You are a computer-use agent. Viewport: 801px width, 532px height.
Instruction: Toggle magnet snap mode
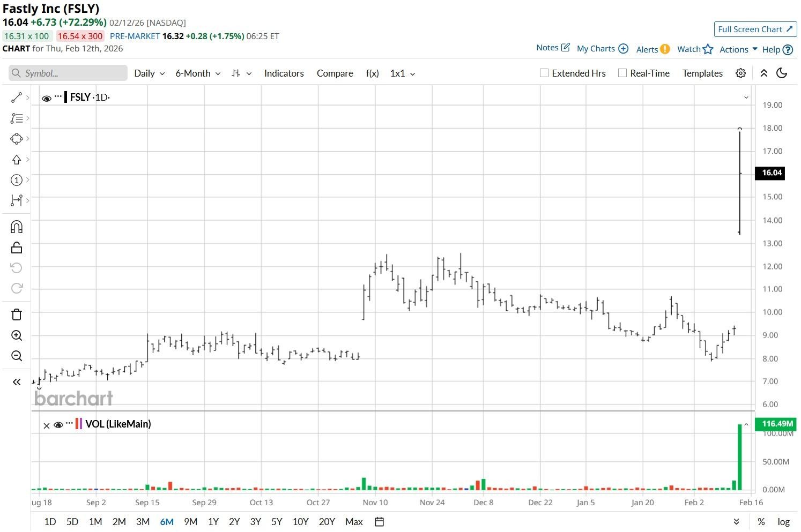click(x=17, y=227)
